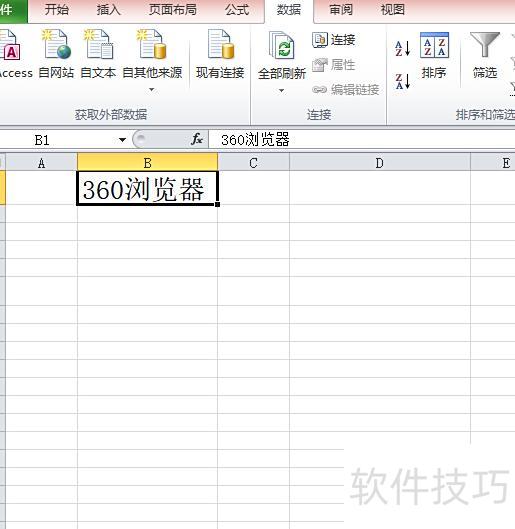Switch to the 插入 (Insert) tab

click(x=108, y=9)
